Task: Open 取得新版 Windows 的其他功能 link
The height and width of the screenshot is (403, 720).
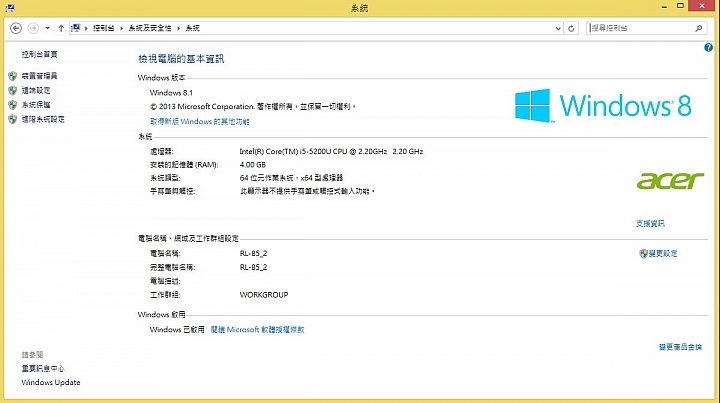Action: coord(200,122)
